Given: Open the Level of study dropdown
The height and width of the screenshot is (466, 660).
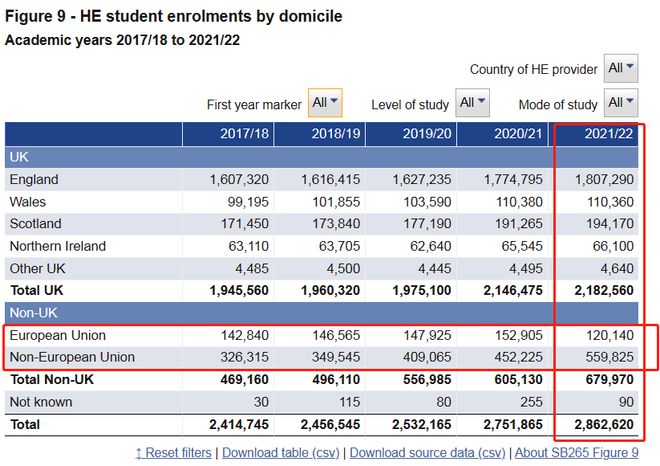Looking at the screenshot, I should click(x=472, y=103).
